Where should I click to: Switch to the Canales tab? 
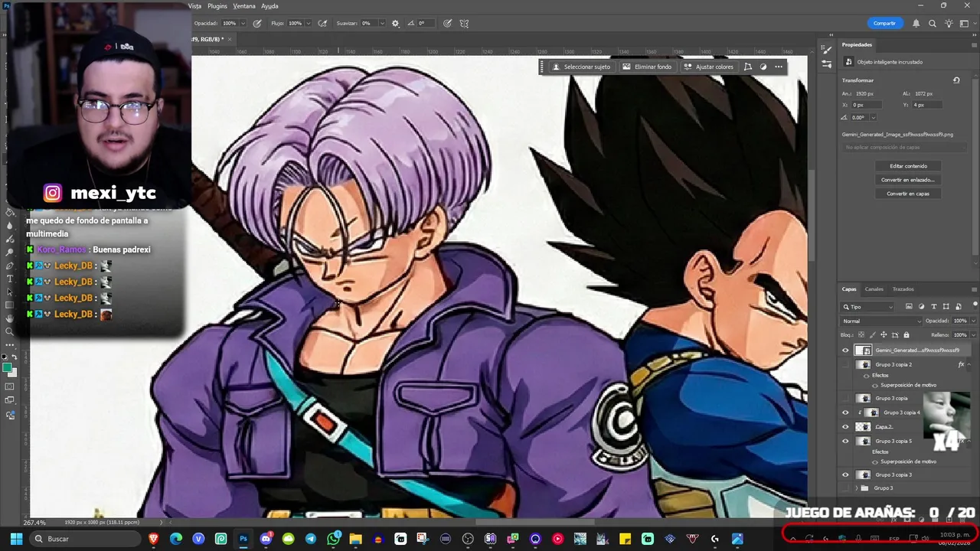click(x=874, y=289)
